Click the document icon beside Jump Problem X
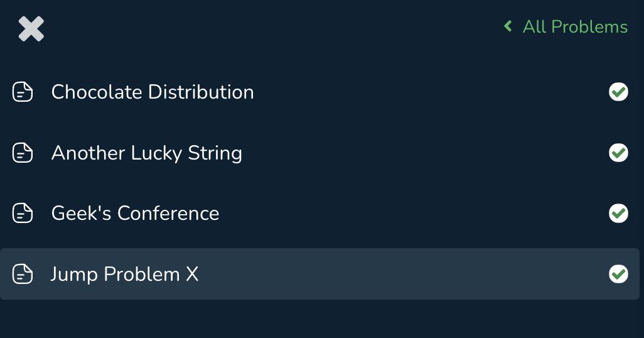Viewport: 644px width, 338px height. pyautogui.click(x=23, y=274)
